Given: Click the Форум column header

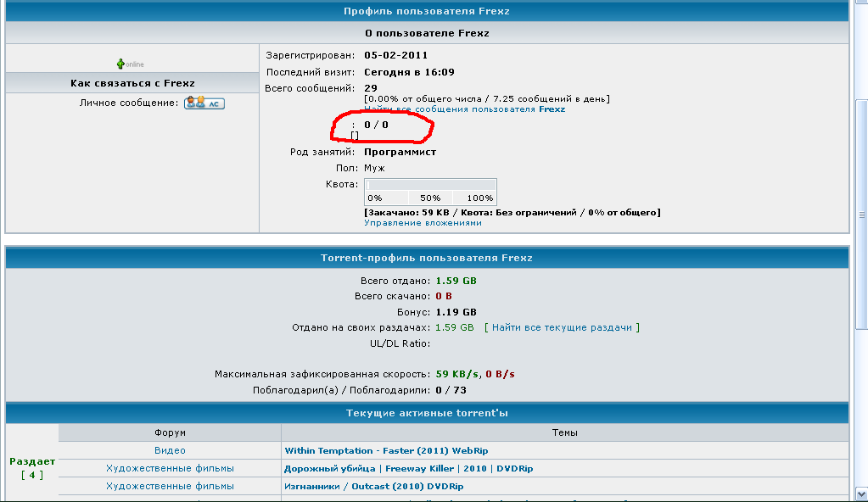Looking at the screenshot, I should (170, 432).
